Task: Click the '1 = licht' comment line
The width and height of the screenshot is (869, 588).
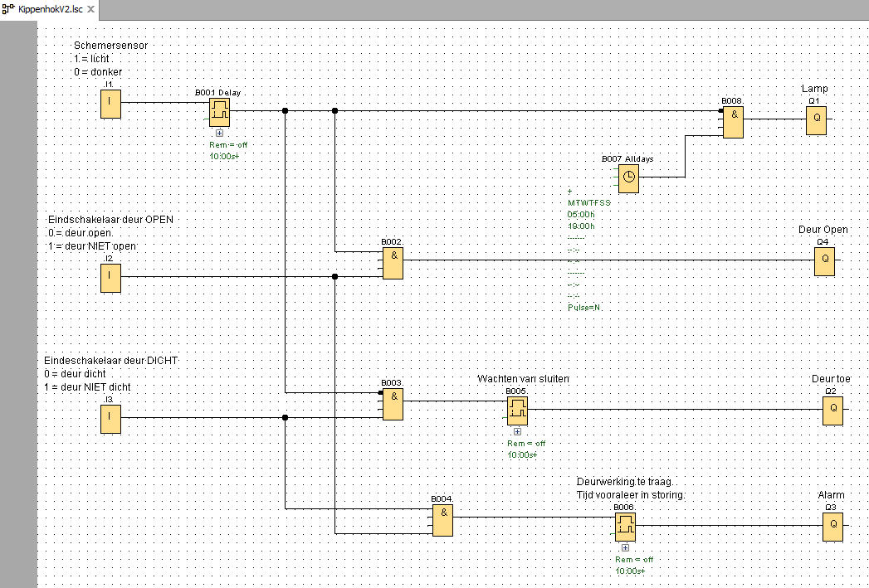Action: click(92, 59)
